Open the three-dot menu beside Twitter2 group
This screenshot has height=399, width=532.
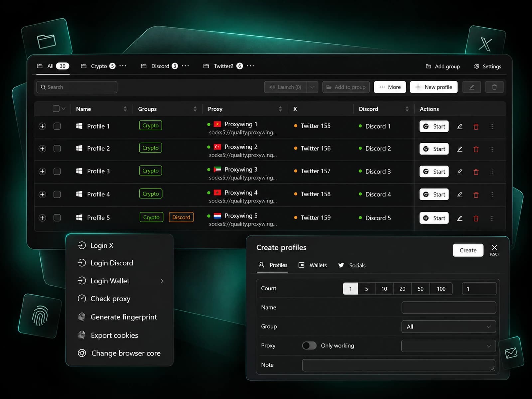point(250,66)
